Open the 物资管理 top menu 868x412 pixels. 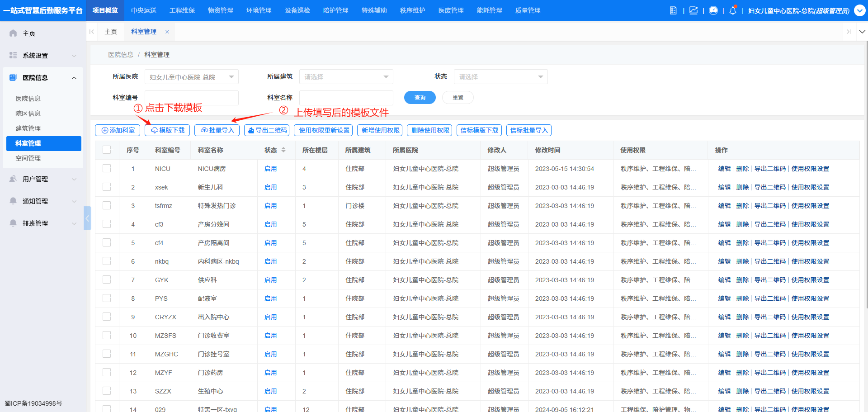(x=221, y=10)
